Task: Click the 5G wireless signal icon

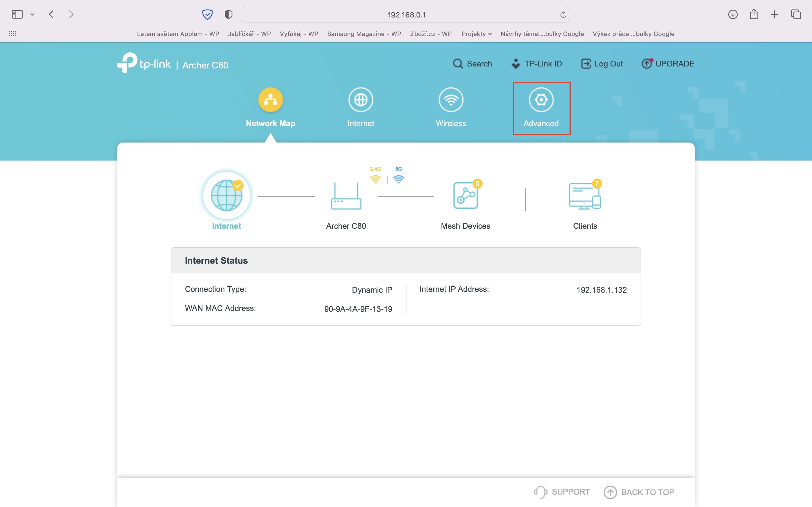Action: pos(398,179)
